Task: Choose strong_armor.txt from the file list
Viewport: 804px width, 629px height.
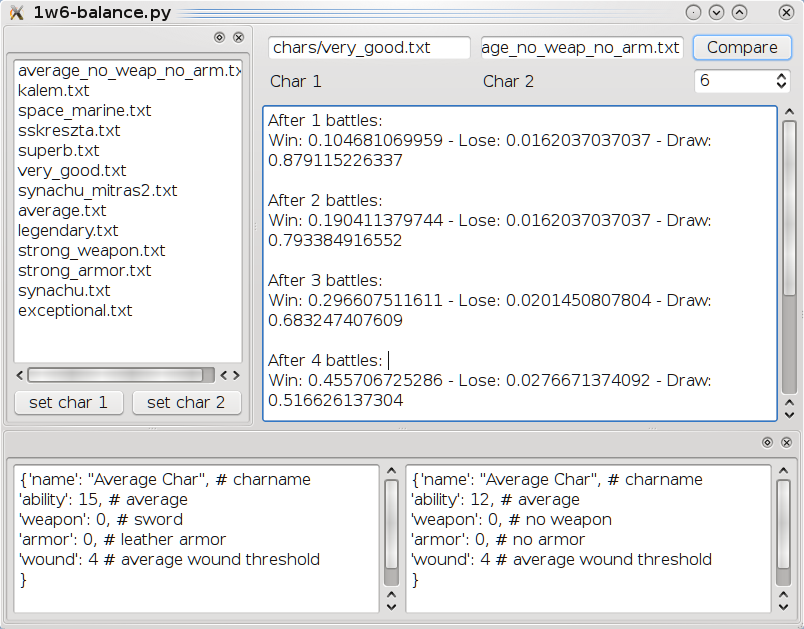Action: click(85, 270)
